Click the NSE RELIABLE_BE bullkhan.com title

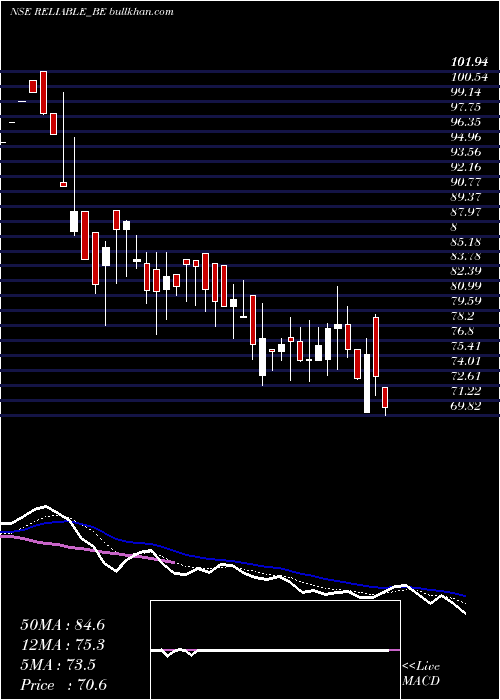pos(92,12)
